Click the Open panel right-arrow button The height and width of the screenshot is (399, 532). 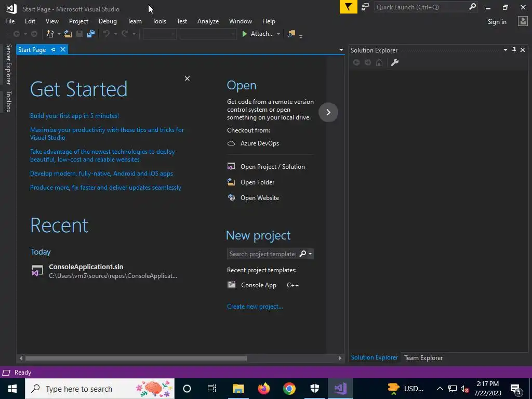click(x=328, y=112)
